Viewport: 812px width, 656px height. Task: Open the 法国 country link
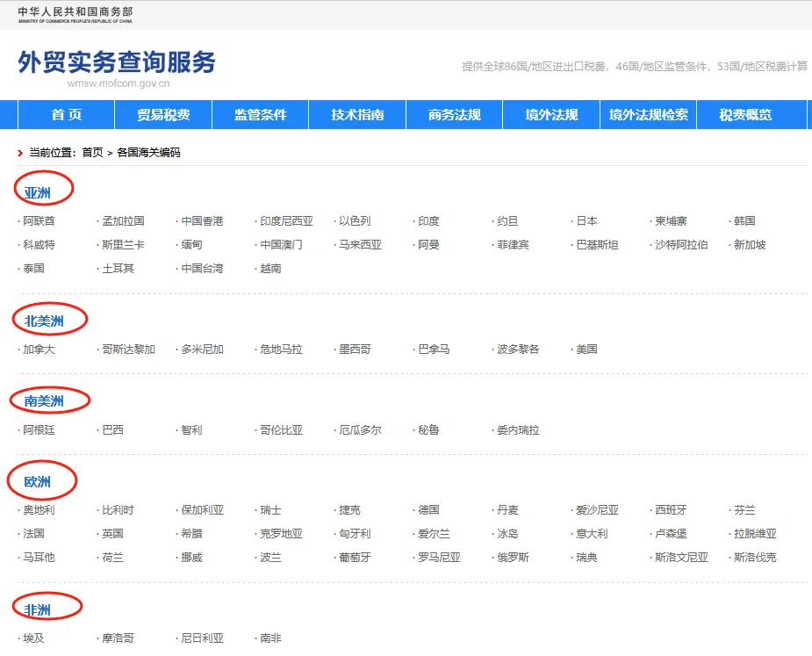click(x=33, y=534)
